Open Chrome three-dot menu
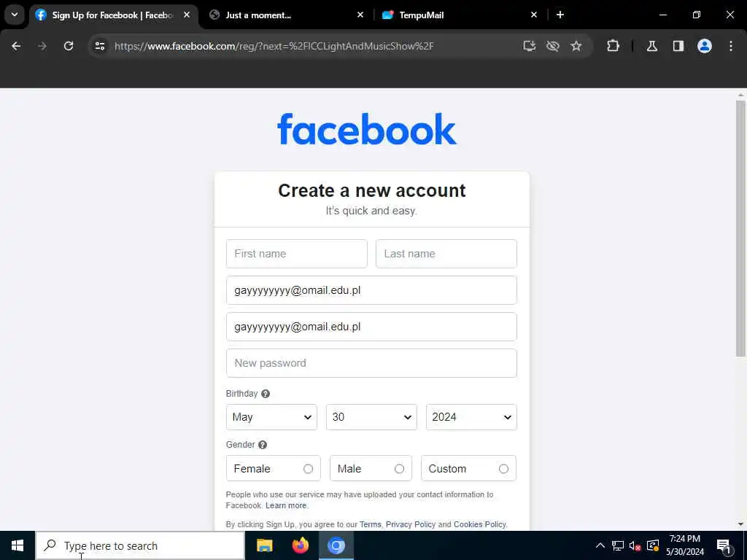The height and width of the screenshot is (560, 747). pos(731,46)
